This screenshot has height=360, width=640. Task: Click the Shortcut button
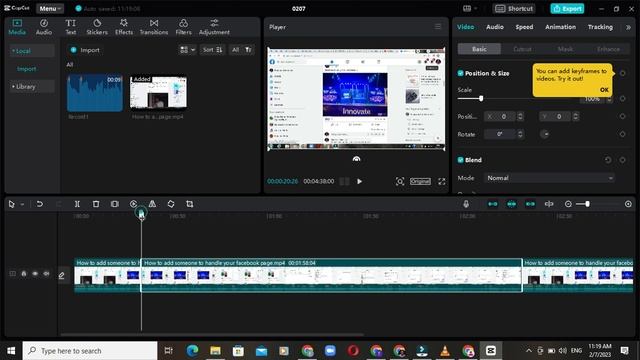point(514,9)
